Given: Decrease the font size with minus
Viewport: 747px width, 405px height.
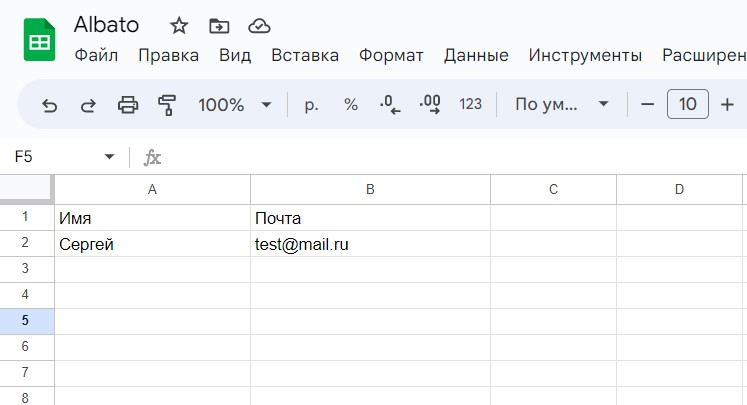Looking at the screenshot, I should [647, 104].
